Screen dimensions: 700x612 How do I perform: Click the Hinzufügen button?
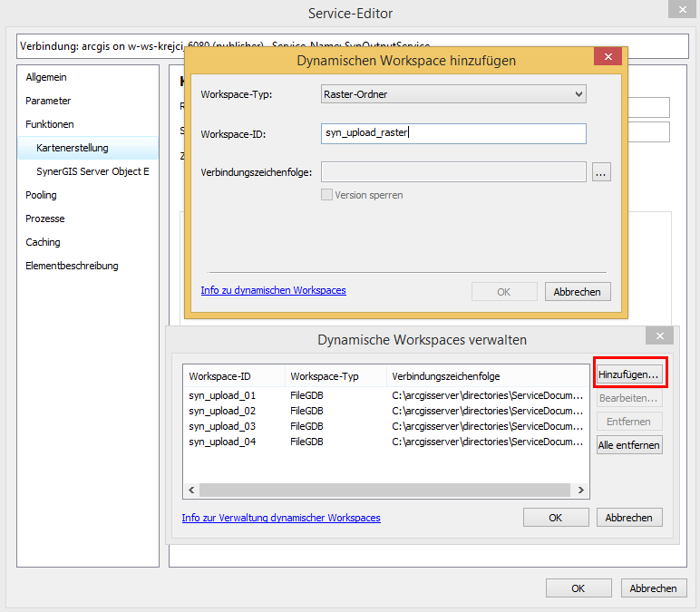[x=629, y=374]
